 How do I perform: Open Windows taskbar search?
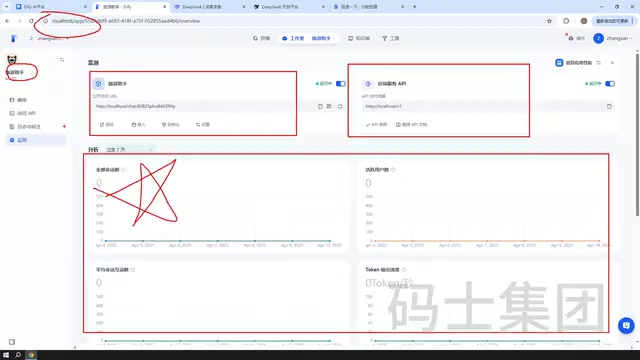point(18,355)
